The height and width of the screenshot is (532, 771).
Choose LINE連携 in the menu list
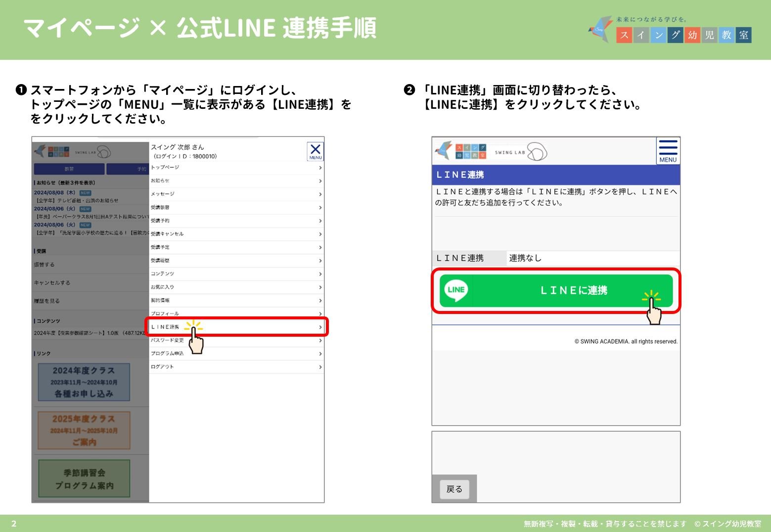(x=236, y=327)
